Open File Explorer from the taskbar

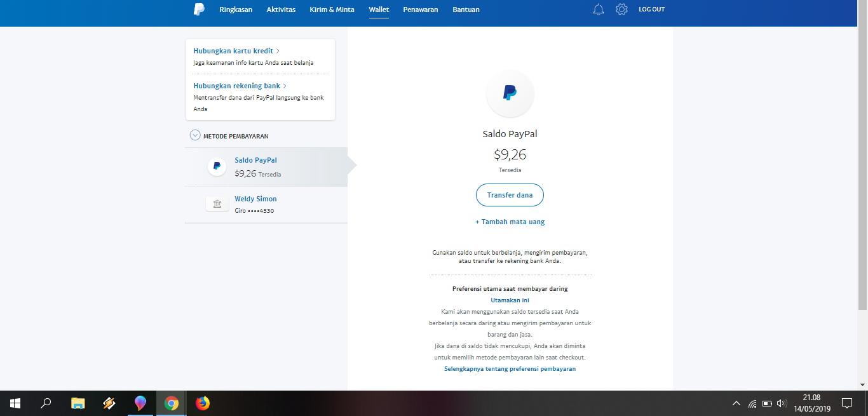[78, 403]
